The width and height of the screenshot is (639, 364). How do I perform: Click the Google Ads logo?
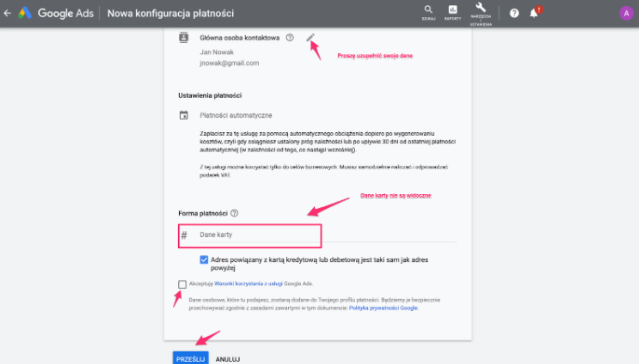coord(25,13)
